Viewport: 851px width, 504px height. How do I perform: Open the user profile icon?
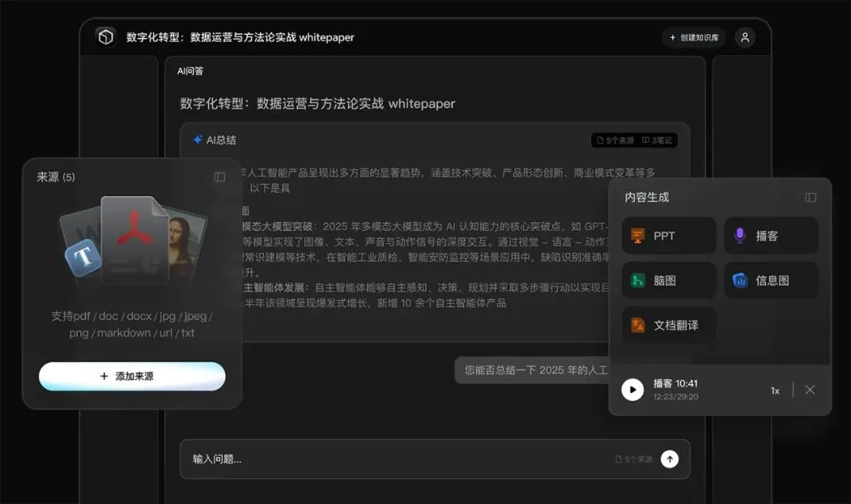click(745, 38)
